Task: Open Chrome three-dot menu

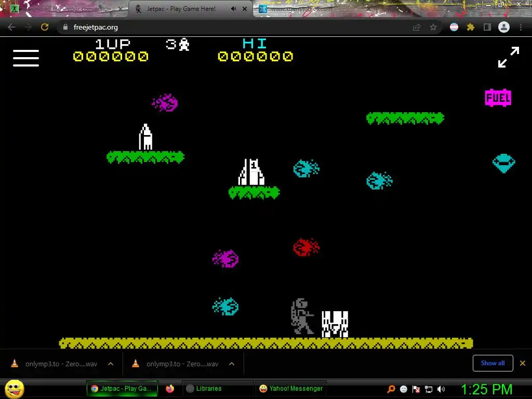Action: [x=521, y=27]
